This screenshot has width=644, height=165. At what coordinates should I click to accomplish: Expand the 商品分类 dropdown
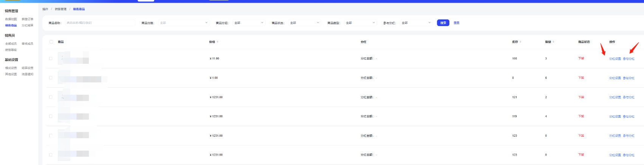click(x=183, y=23)
